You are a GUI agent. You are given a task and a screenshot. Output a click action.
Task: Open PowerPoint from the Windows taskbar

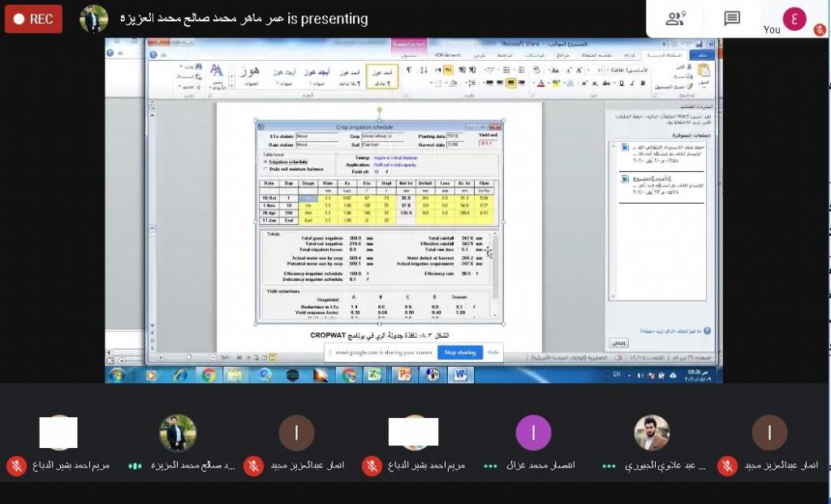pyautogui.click(x=403, y=375)
